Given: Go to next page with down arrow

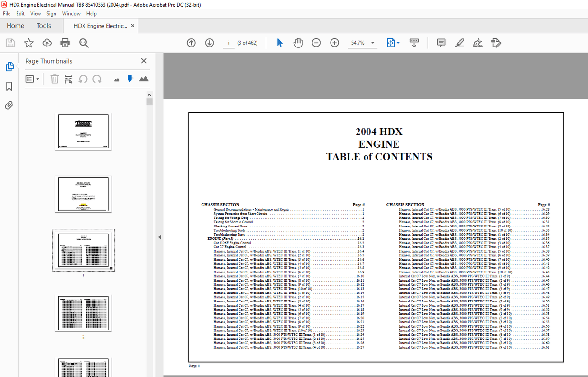Looking at the screenshot, I should (x=209, y=43).
